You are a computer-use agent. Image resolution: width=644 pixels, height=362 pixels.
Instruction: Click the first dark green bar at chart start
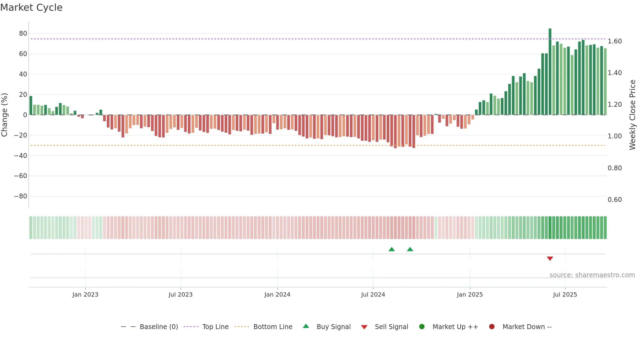(31, 105)
